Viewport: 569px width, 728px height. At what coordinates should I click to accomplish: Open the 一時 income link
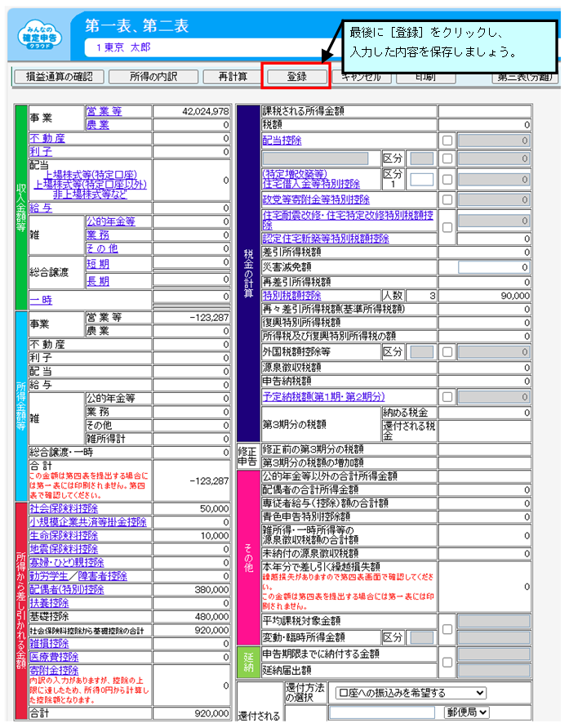(x=41, y=301)
